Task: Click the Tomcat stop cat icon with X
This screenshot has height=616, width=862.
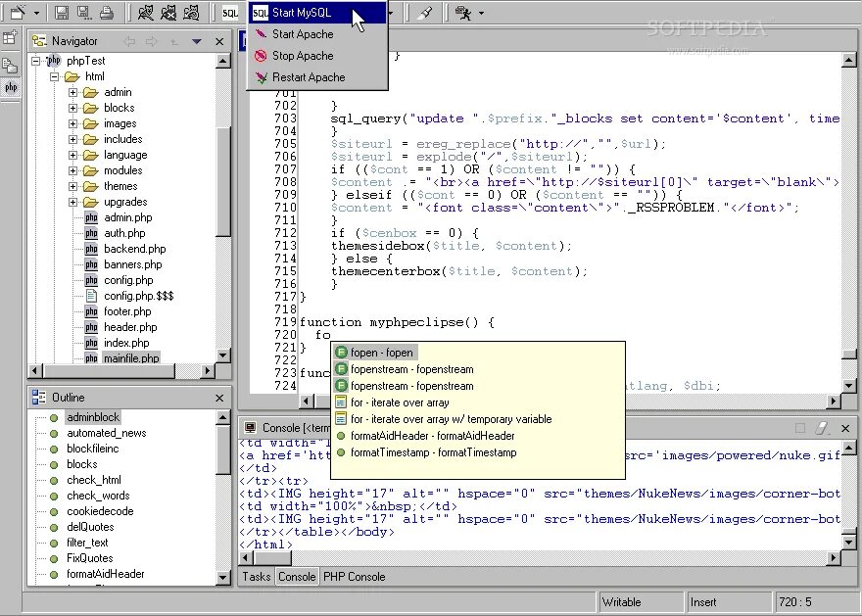Action: [168, 12]
